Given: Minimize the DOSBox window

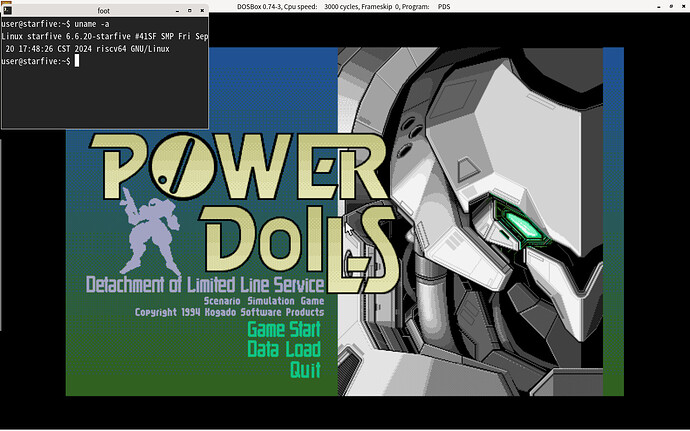Looking at the screenshot, I should point(659,7).
